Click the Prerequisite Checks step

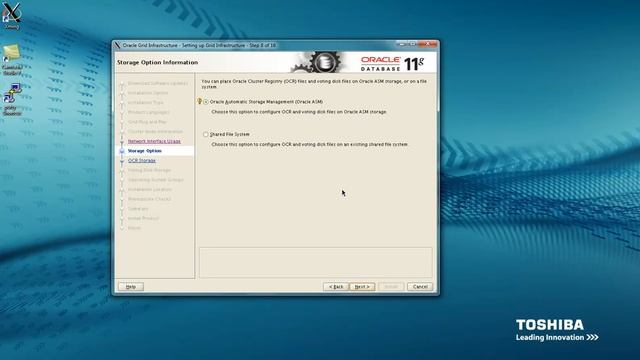pyautogui.click(x=149, y=199)
